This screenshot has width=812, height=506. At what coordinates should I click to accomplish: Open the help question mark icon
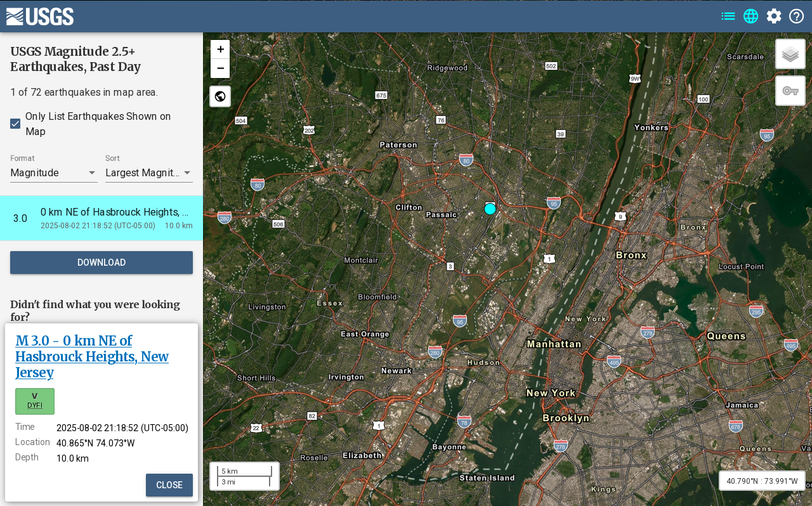pyautogui.click(x=797, y=16)
